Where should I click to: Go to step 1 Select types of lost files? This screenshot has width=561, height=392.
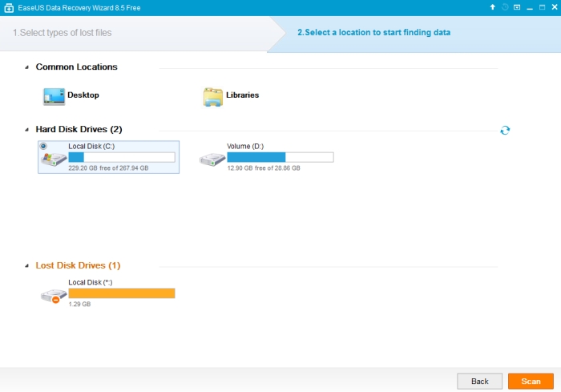click(x=63, y=33)
